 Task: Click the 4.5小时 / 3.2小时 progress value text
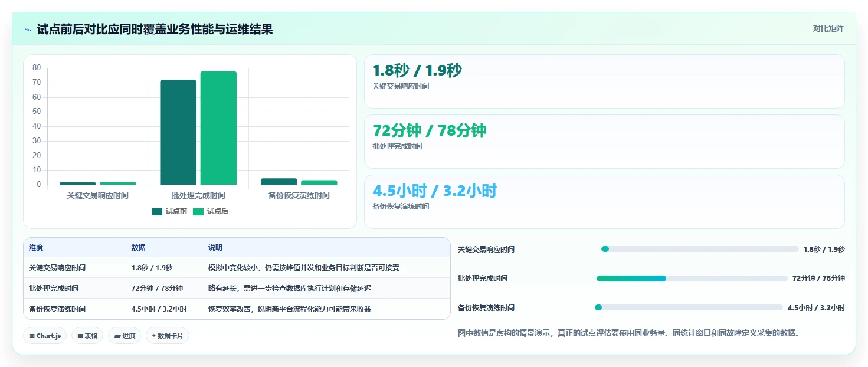816,308
